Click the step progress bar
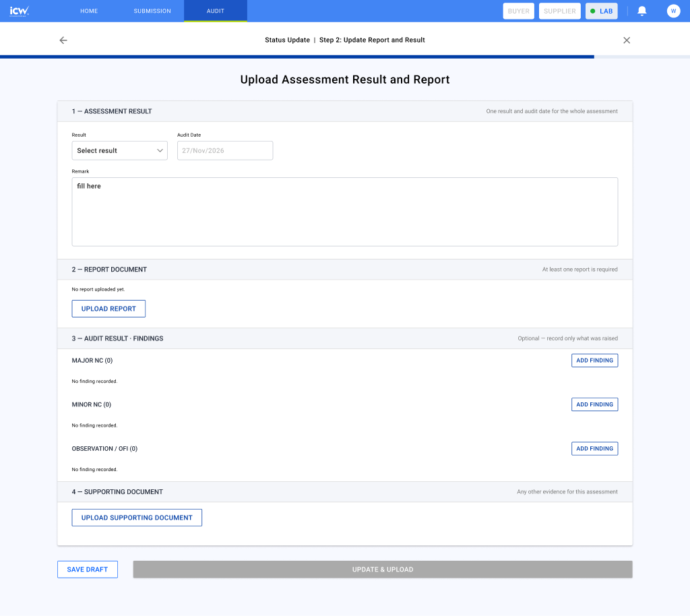The width and height of the screenshot is (690, 616). [x=345, y=57]
